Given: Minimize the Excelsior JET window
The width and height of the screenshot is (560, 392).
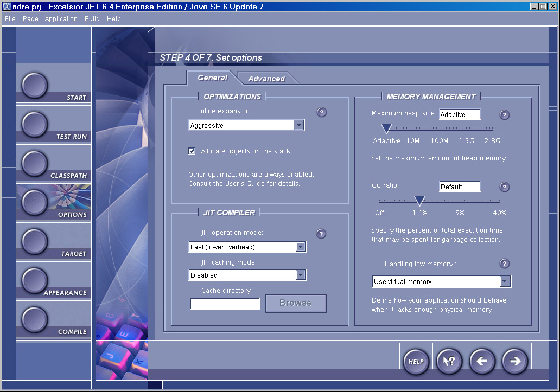Looking at the screenshot, I should click(534, 7).
